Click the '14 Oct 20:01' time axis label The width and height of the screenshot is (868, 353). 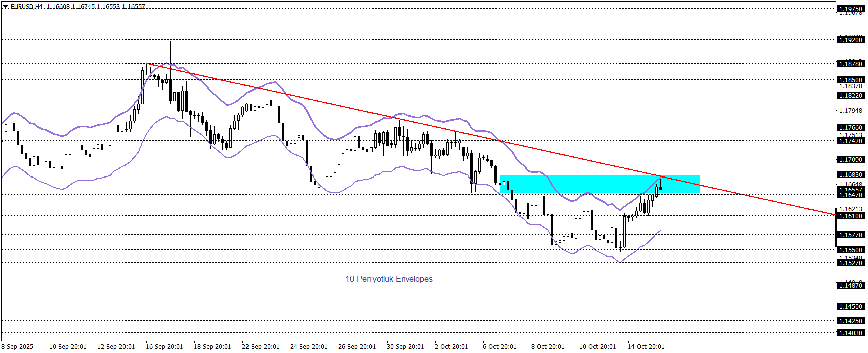click(x=646, y=347)
